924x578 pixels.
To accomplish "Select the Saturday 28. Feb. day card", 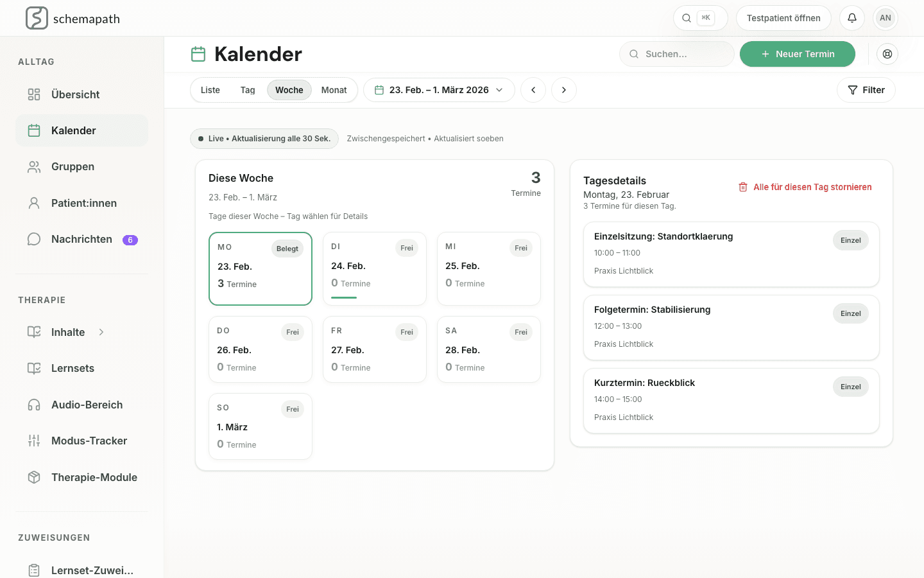I will coord(488,349).
